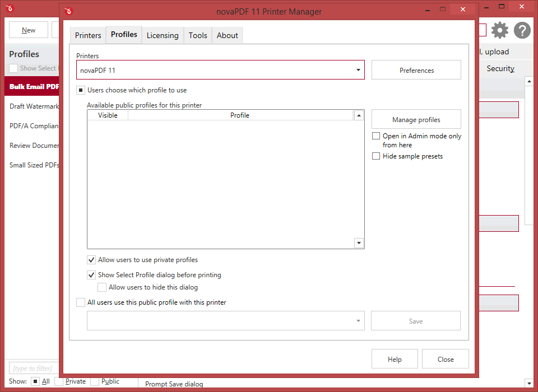This screenshot has height=392, width=538.
Task: Open the public profile combo box
Action: click(x=225, y=321)
